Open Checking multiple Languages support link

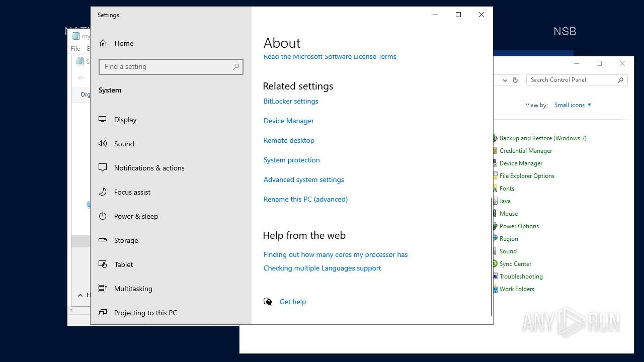tap(322, 268)
